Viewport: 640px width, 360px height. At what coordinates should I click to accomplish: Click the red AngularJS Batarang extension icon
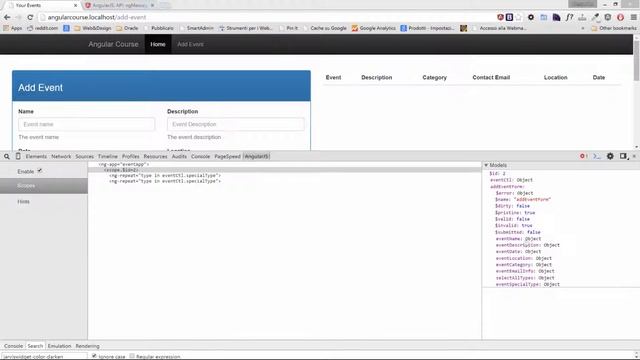click(x=500, y=17)
